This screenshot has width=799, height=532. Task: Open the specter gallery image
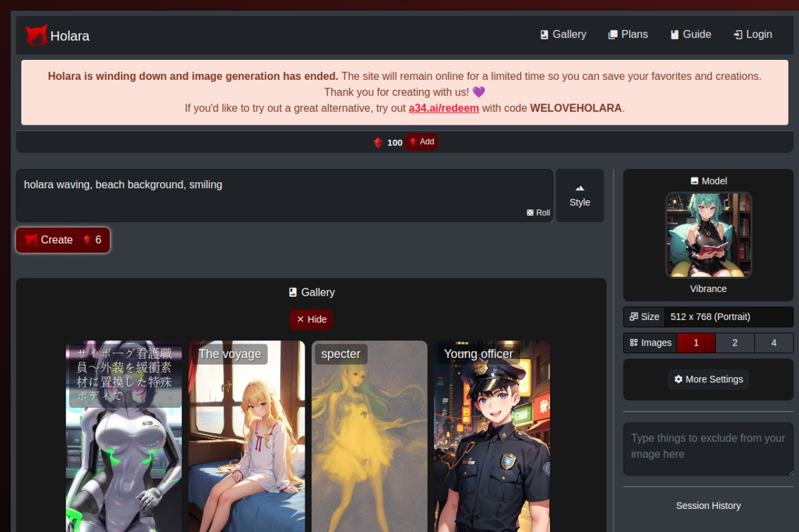point(370,436)
